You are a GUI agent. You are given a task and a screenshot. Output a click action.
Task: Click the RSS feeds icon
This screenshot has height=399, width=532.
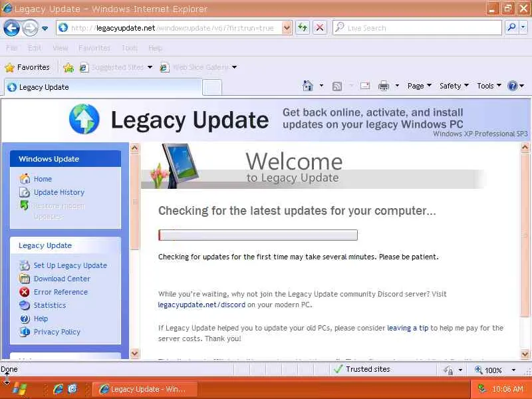click(x=337, y=86)
